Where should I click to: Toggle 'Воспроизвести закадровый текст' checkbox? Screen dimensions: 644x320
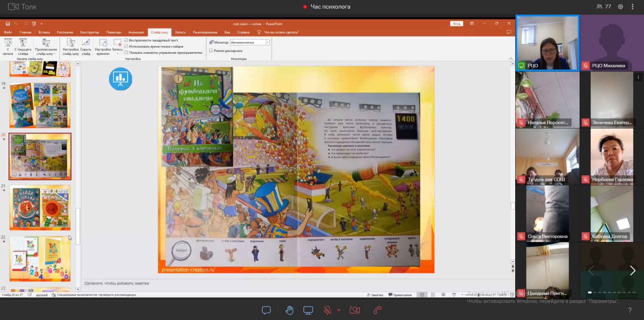126,40
